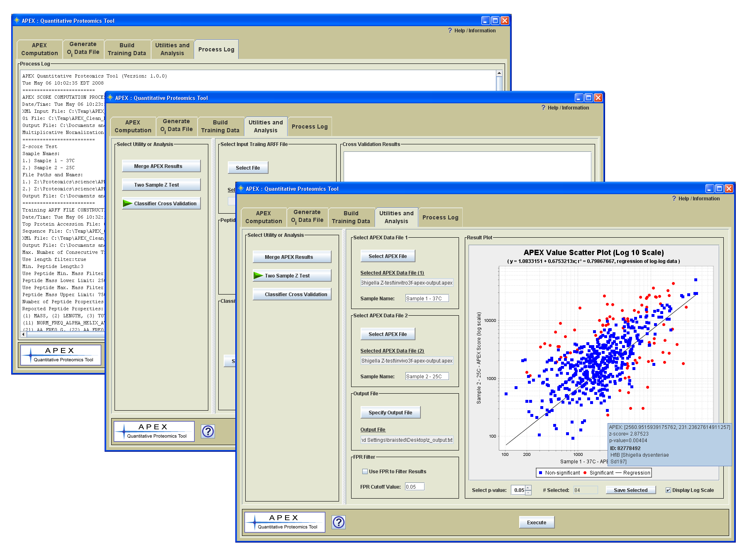The image size is (747, 560).
Task: Toggle the Display Log Scale checkbox
Action: pos(668,490)
